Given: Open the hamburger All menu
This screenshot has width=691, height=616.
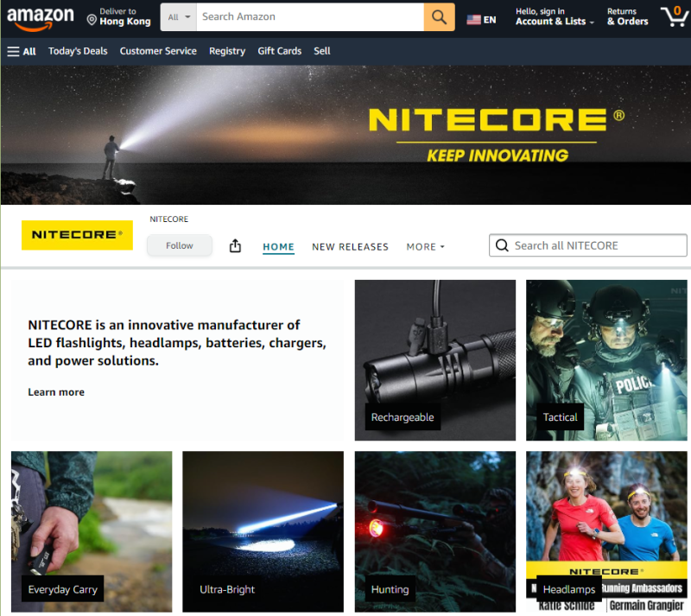Looking at the screenshot, I should tap(22, 51).
